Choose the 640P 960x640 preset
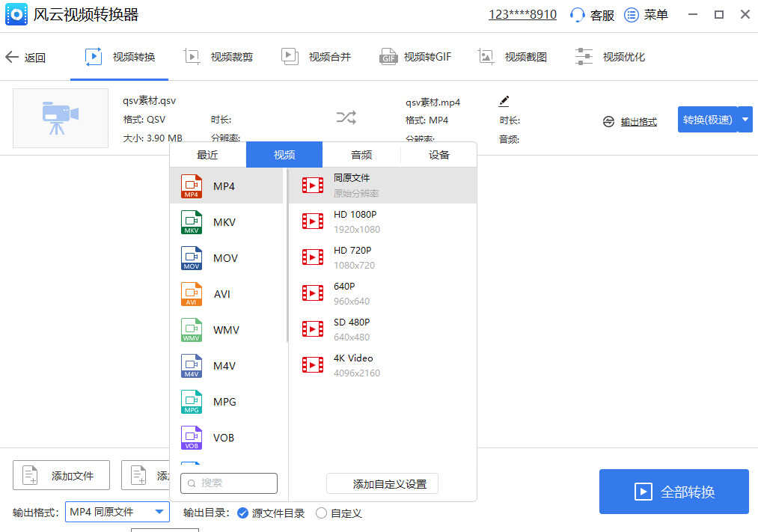This screenshot has width=758, height=532. 382,293
